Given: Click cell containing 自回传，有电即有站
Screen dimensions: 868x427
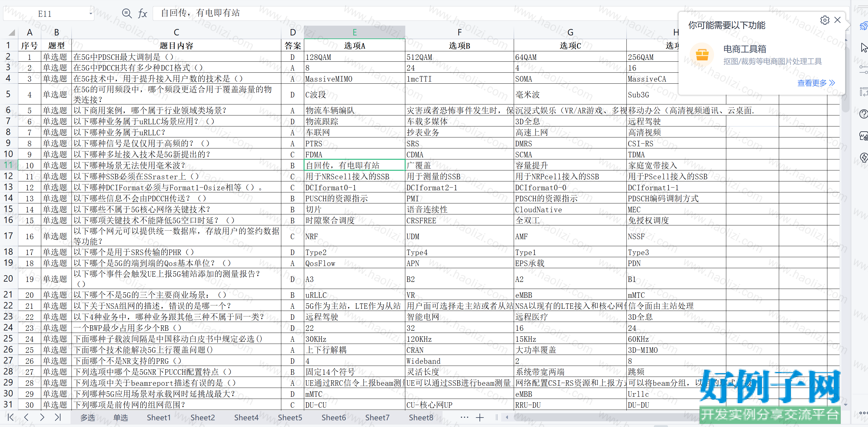Looking at the screenshot, I should point(355,165).
